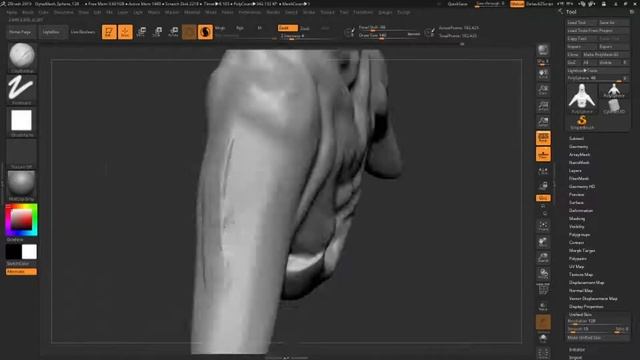Expand the Masking sub-palette
The height and width of the screenshot is (360, 640).
(577, 219)
